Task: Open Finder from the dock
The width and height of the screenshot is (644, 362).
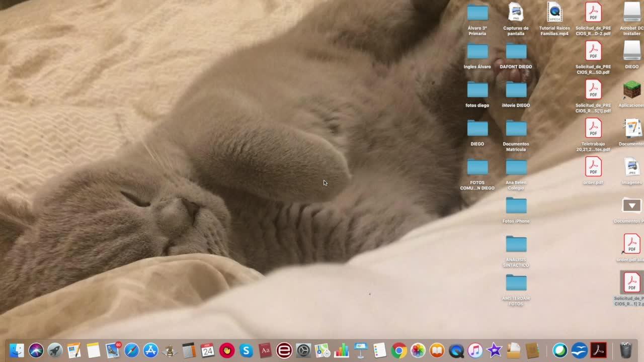Action: (x=17, y=350)
